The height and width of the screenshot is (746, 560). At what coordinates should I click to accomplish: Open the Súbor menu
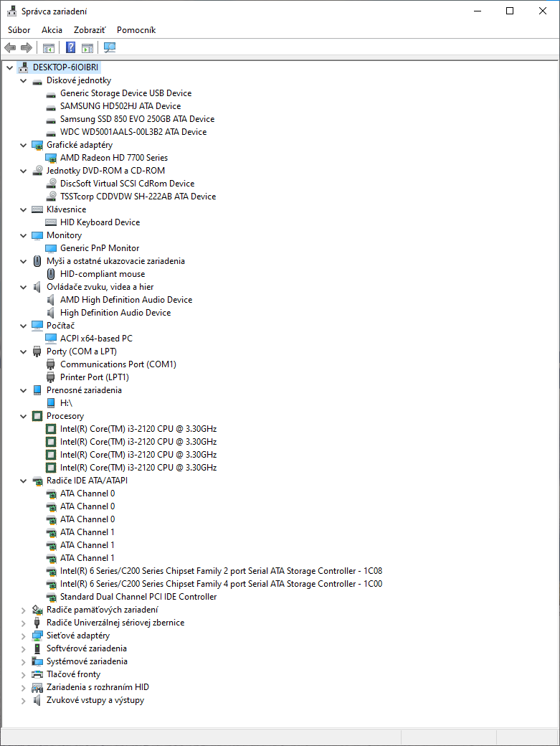pyautogui.click(x=19, y=30)
